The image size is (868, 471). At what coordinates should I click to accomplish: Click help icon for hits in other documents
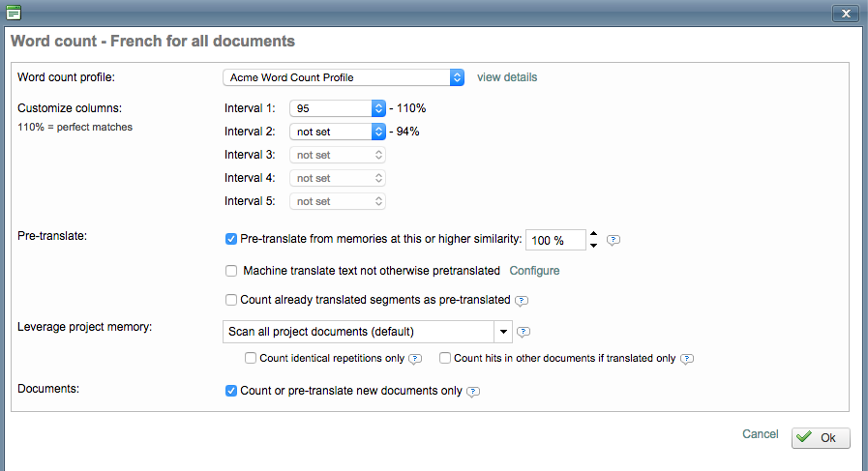pos(687,359)
